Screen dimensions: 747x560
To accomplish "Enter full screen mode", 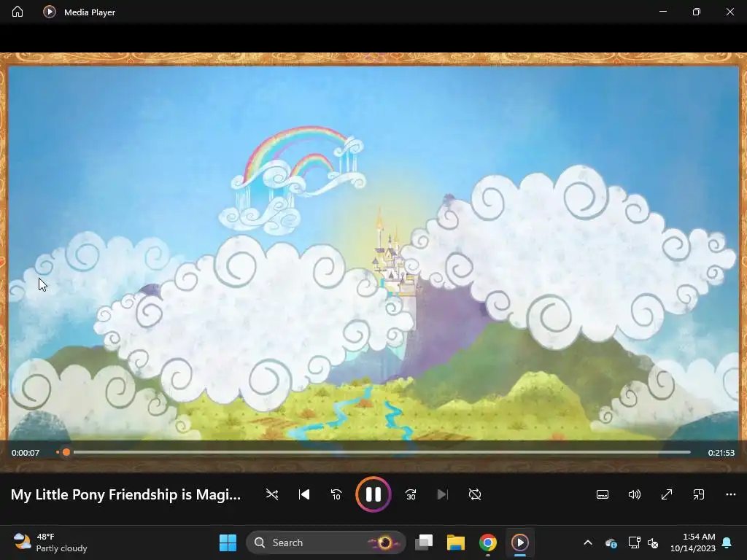I will pos(667,494).
